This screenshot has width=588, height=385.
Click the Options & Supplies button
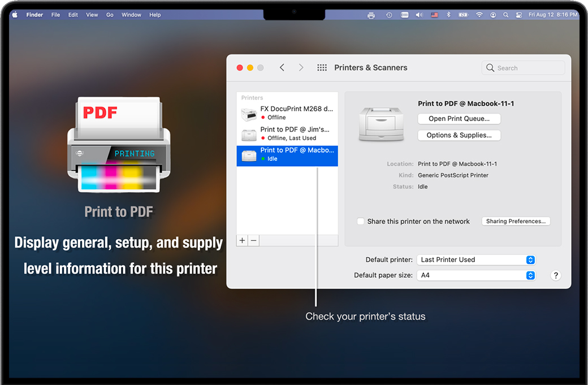tap(459, 135)
